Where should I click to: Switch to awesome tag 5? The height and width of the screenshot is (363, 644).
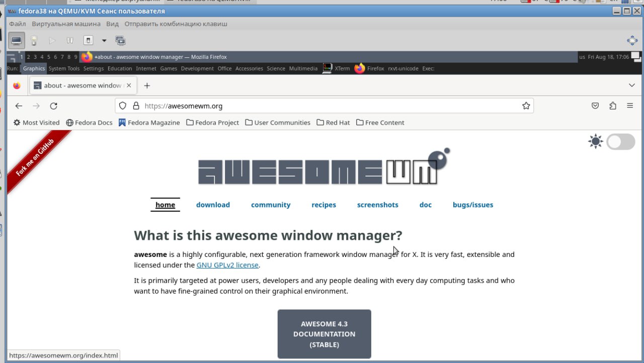click(49, 57)
